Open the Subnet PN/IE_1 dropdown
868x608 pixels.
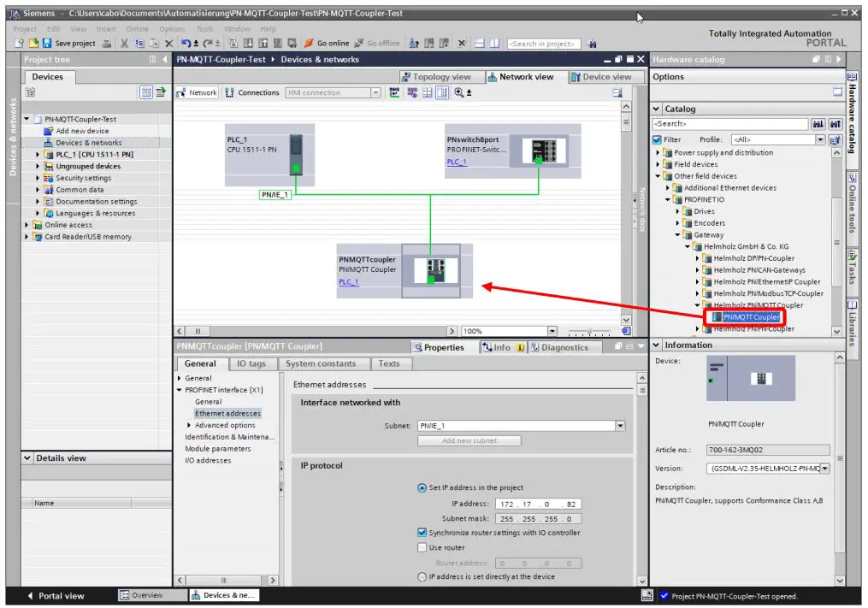(x=620, y=426)
